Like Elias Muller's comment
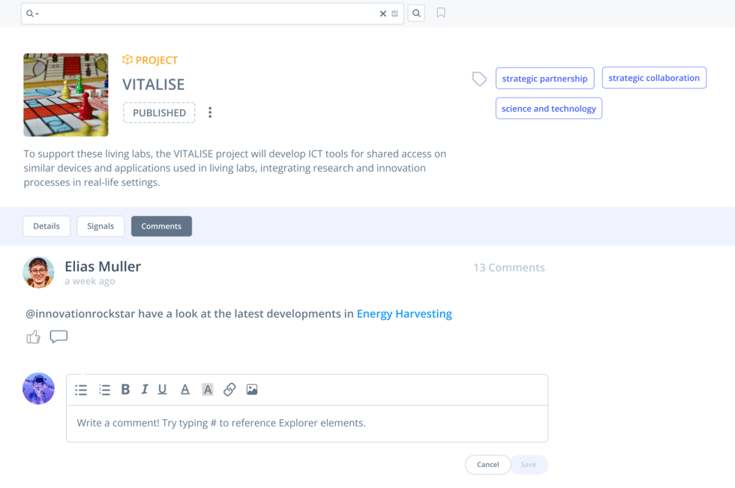The image size is (735, 488). coord(33,337)
